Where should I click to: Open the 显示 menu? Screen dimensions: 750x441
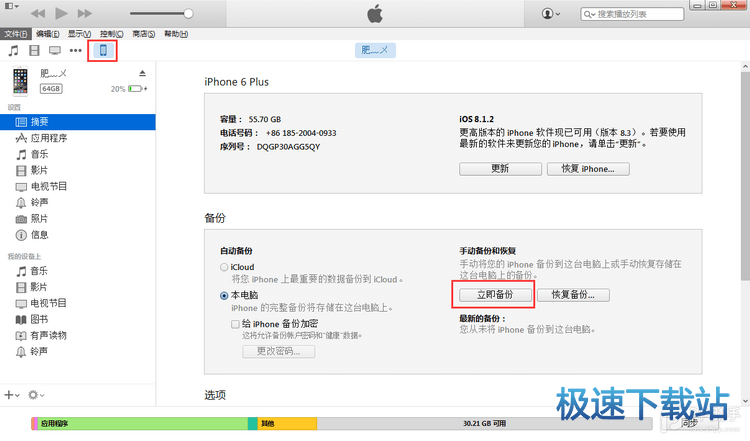tap(79, 34)
